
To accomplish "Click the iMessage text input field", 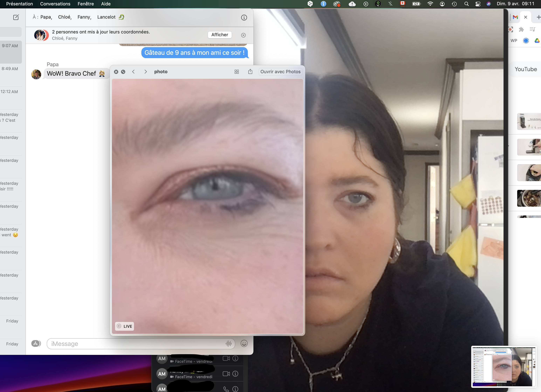I will click(x=136, y=343).
